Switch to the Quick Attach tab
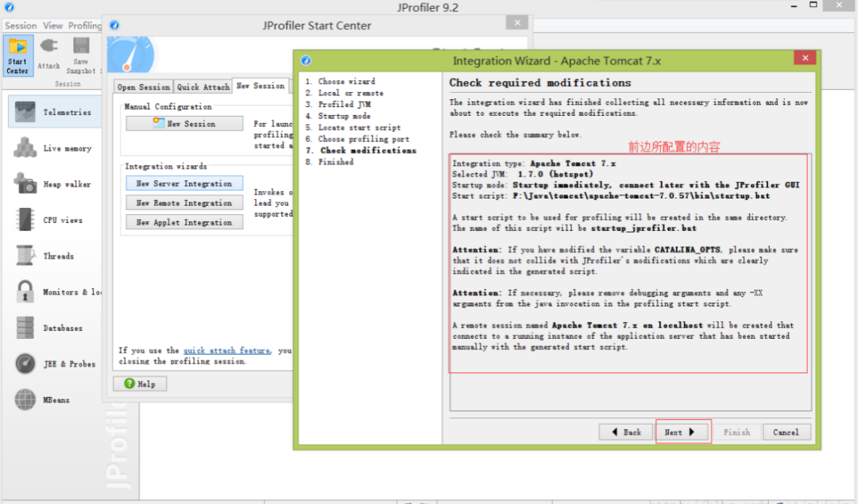Image resolution: width=858 pixels, height=504 pixels. tap(203, 87)
